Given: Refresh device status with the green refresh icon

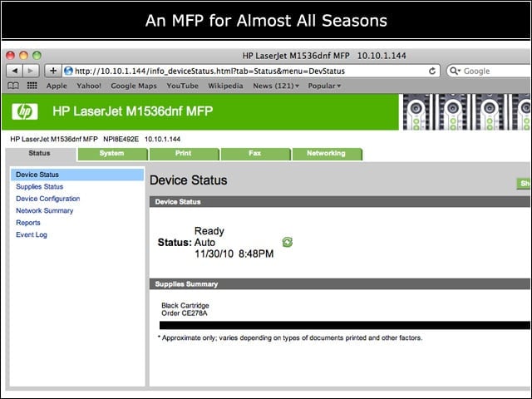Looking at the screenshot, I should [x=287, y=242].
